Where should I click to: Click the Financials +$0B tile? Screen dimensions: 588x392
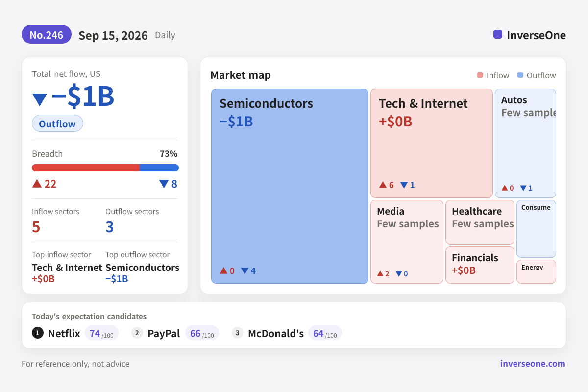[x=480, y=265]
